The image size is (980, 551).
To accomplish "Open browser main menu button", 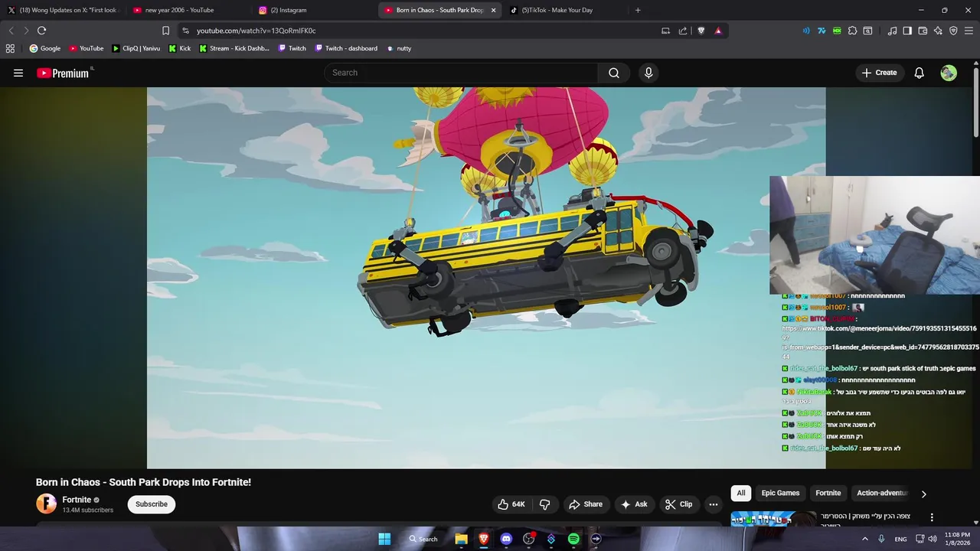I will click(x=969, y=31).
